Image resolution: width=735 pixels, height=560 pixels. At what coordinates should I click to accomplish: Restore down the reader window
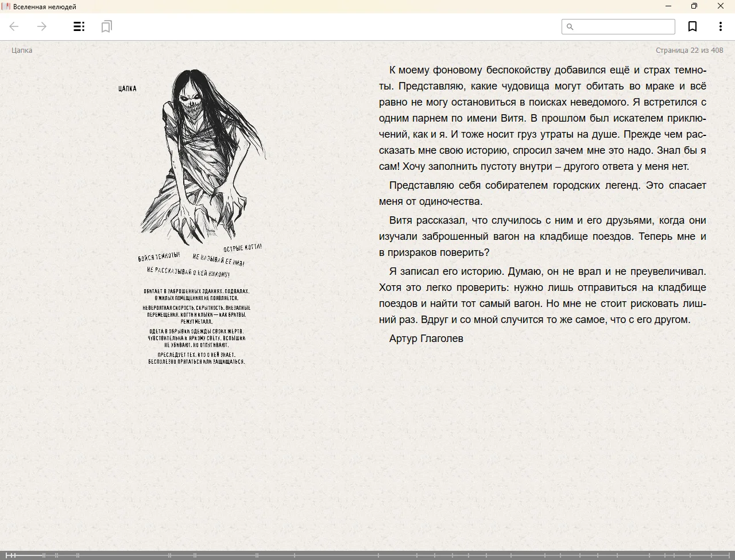694,6
